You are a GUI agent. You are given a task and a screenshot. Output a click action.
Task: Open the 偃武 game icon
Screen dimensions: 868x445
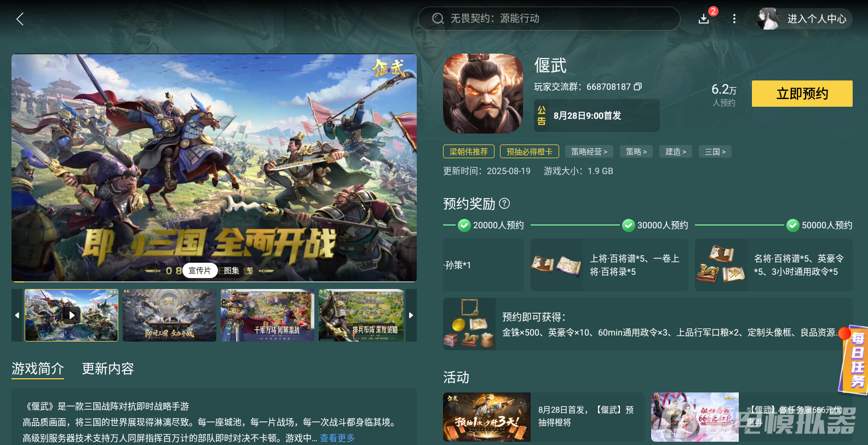(483, 94)
